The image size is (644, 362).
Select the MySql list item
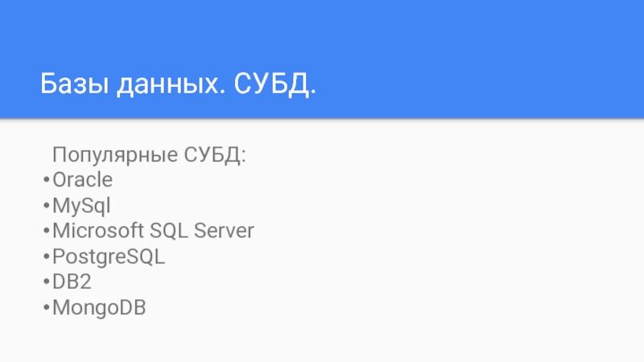(81, 205)
